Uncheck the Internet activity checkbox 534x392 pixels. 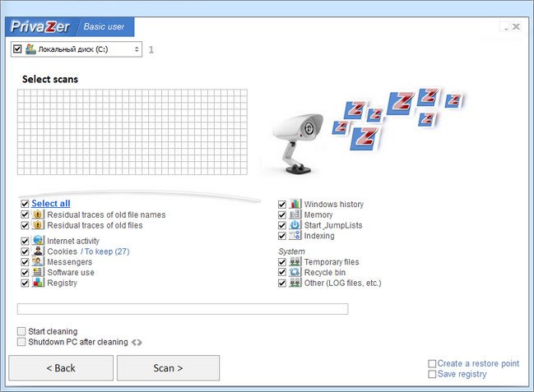tap(25, 241)
